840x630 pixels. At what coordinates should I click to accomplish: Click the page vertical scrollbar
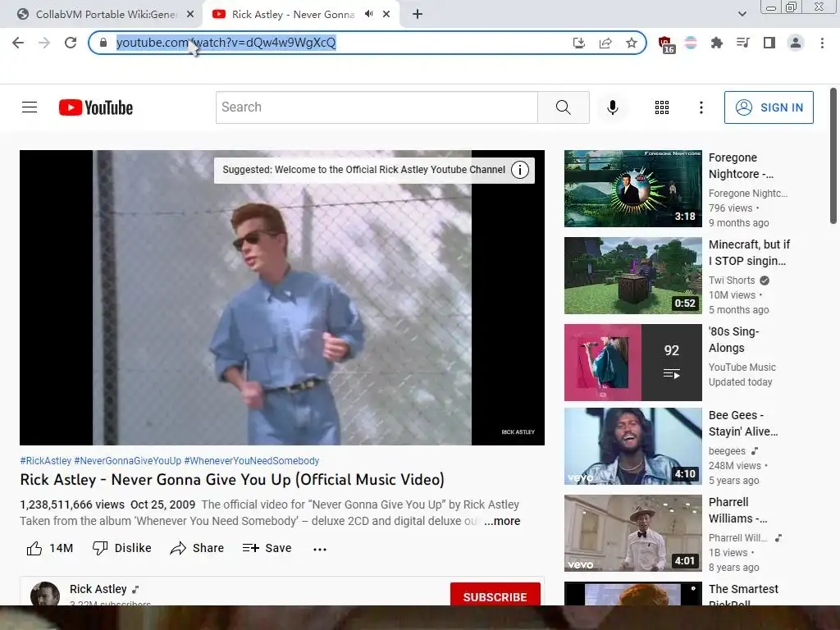(x=833, y=155)
